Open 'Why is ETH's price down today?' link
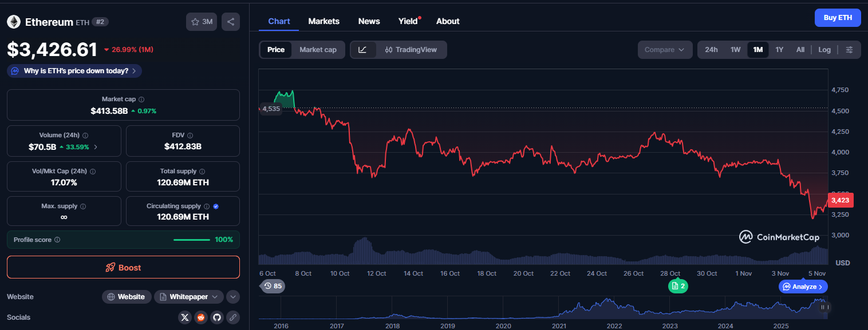Viewport: 868px width, 330px height. tap(74, 70)
